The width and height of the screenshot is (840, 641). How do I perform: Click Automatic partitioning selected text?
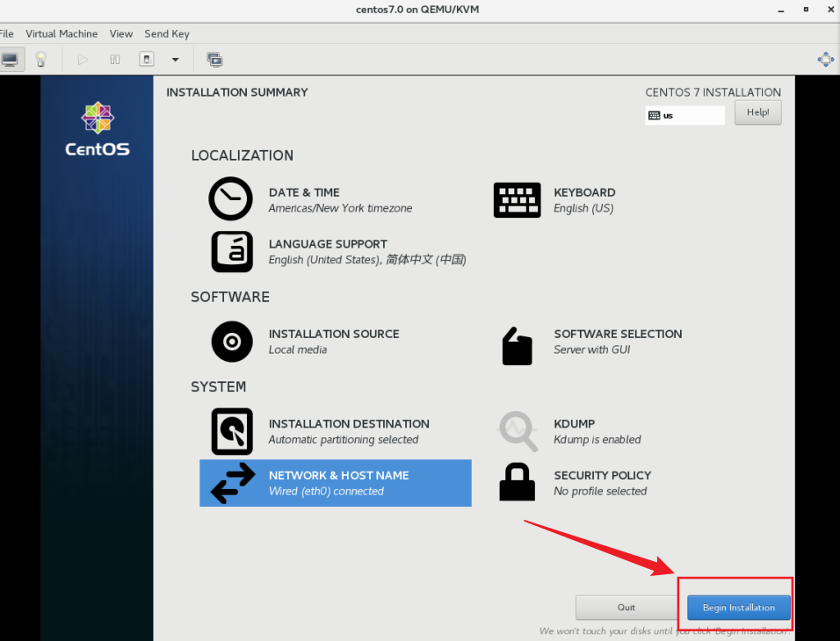344,440
